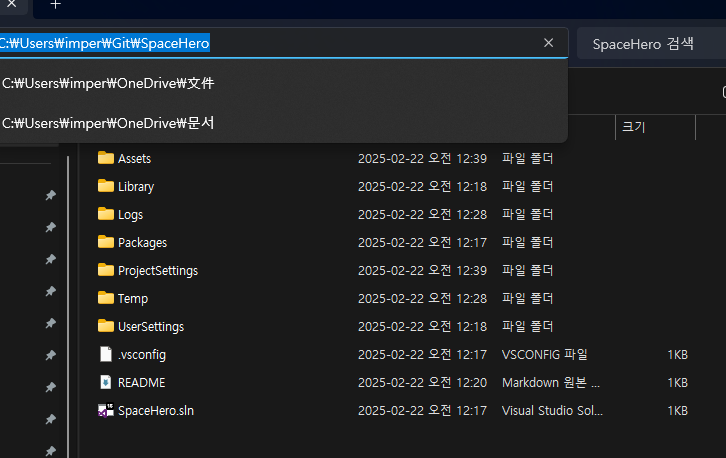Screen dimensions: 726x458
Task: Clear the address bar with X button
Action: coord(549,43)
